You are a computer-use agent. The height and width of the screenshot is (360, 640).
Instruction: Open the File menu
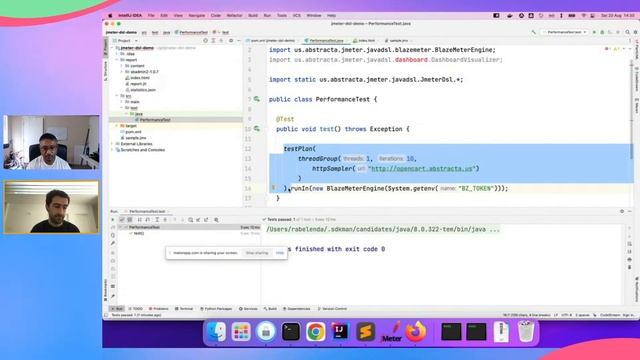(151, 16)
